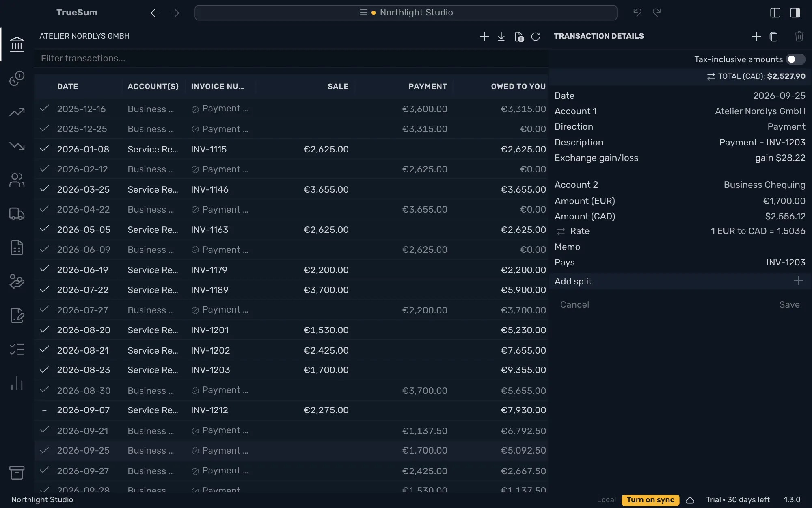Viewport: 812px width, 508px height.
Task: Sort by OWED TO YOU column header
Action: (518, 86)
